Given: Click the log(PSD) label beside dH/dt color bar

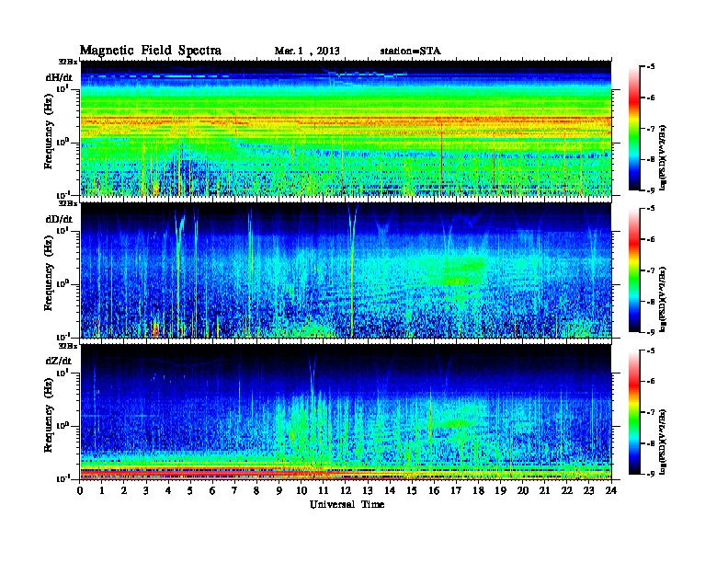Looking at the screenshot, I should pyautogui.click(x=663, y=157).
